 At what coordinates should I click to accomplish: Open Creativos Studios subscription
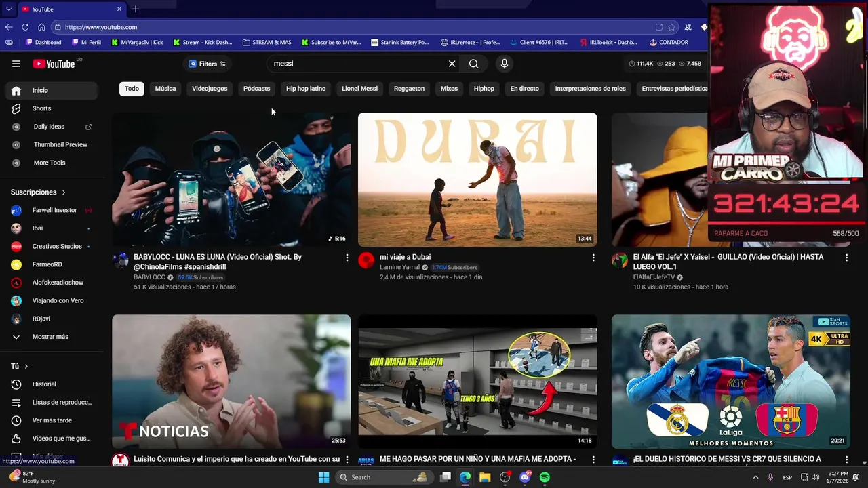(x=52, y=246)
